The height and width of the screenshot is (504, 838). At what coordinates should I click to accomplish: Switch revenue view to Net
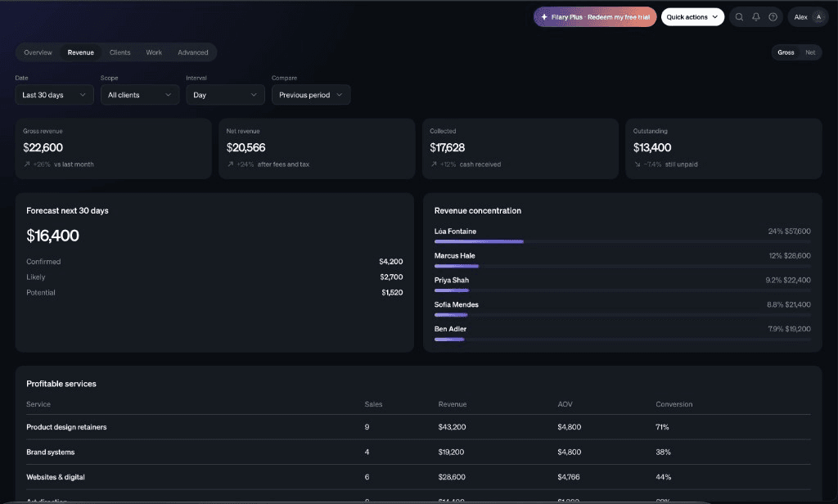point(810,52)
